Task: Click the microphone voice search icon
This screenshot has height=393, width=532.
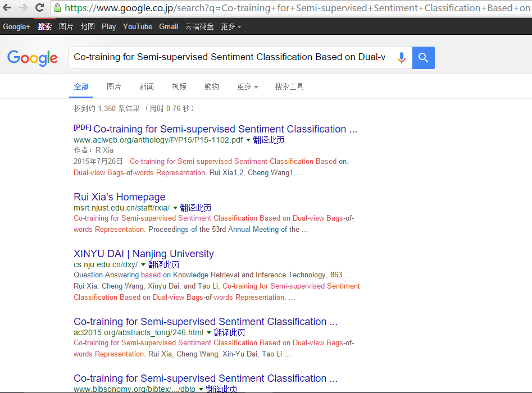Action: click(x=401, y=58)
